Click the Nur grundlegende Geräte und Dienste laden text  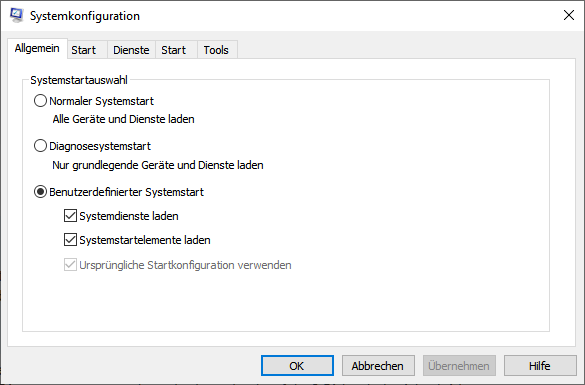point(158,165)
